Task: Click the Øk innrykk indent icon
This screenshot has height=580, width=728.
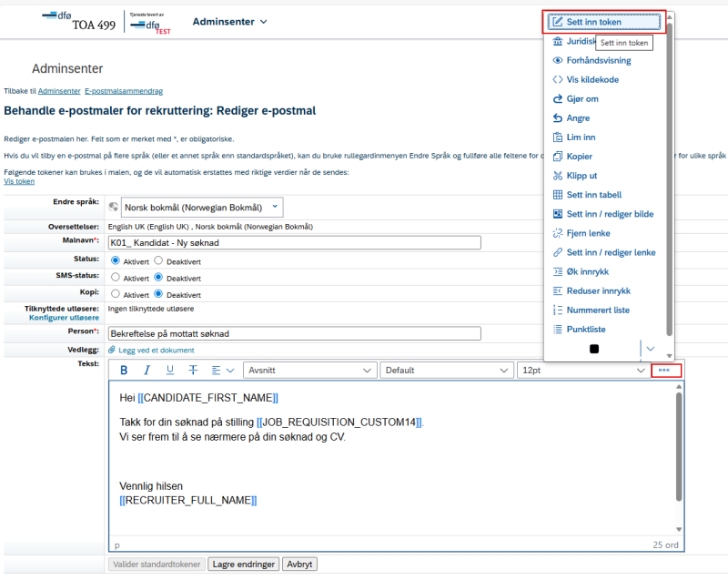Action: pos(558,271)
